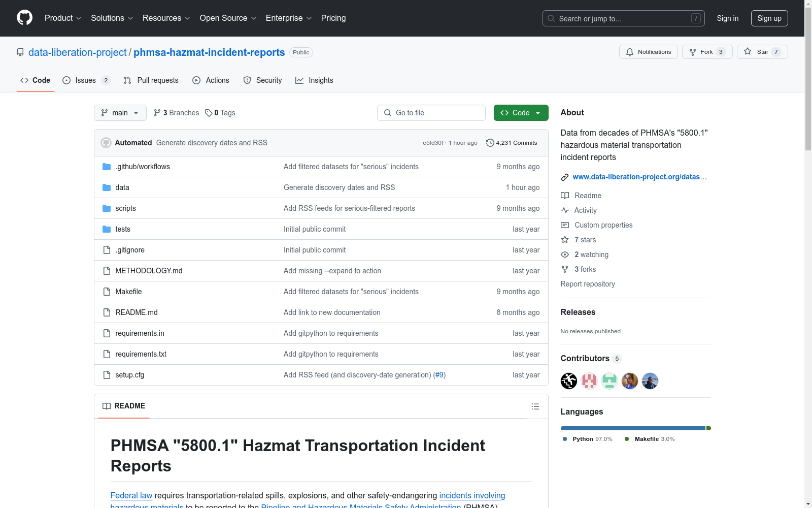Expand the Solutions menu

(x=112, y=18)
